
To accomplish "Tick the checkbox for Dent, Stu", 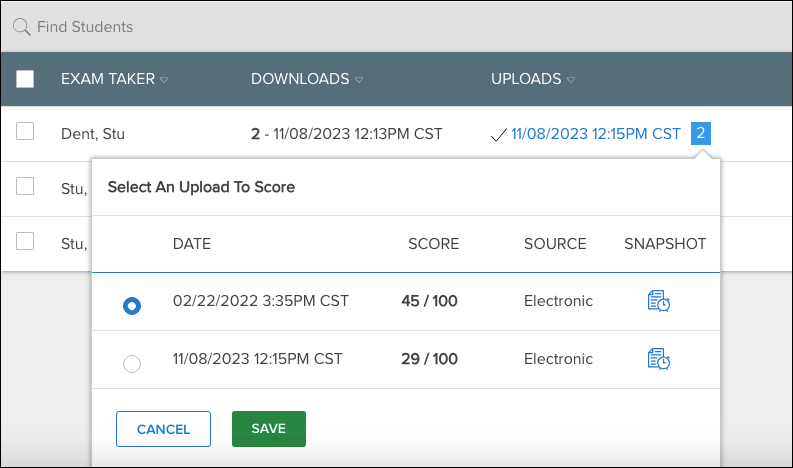I will (x=25, y=131).
